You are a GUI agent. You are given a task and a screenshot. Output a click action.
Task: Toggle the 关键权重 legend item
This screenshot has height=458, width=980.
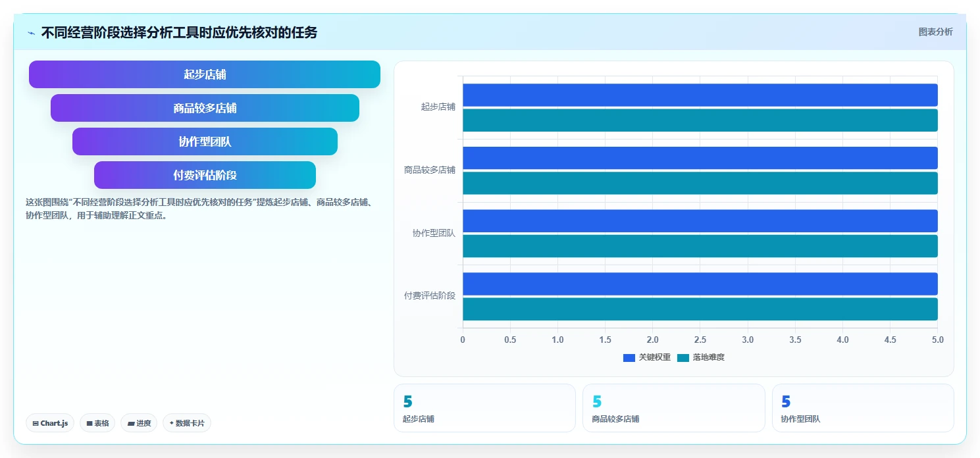point(647,357)
